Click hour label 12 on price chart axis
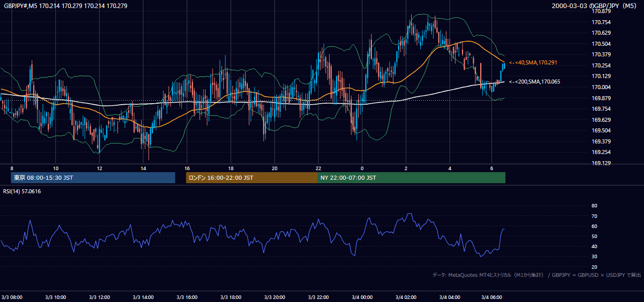Image resolution: width=644 pixels, height=302 pixels. 99,168
